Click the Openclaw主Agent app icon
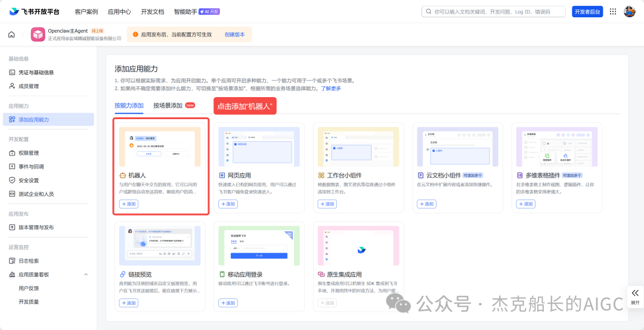Screen dimensions: 644x330 (x=38, y=35)
